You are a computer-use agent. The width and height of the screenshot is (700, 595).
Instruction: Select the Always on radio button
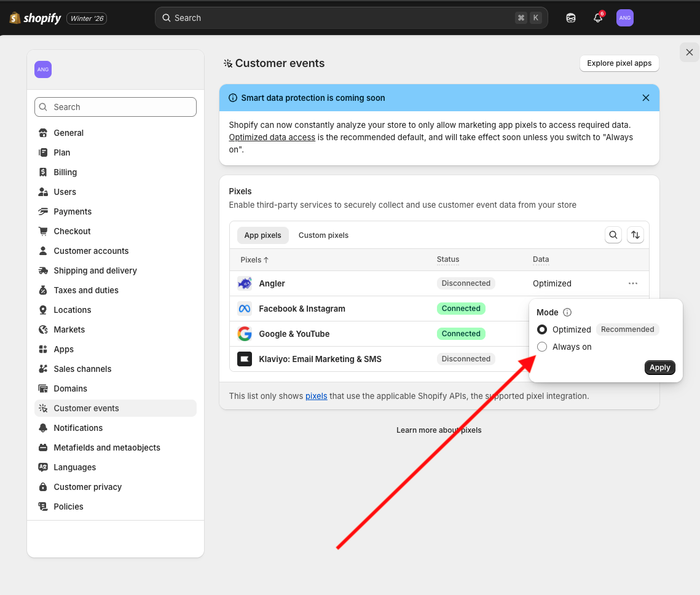click(x=542, y=347)
